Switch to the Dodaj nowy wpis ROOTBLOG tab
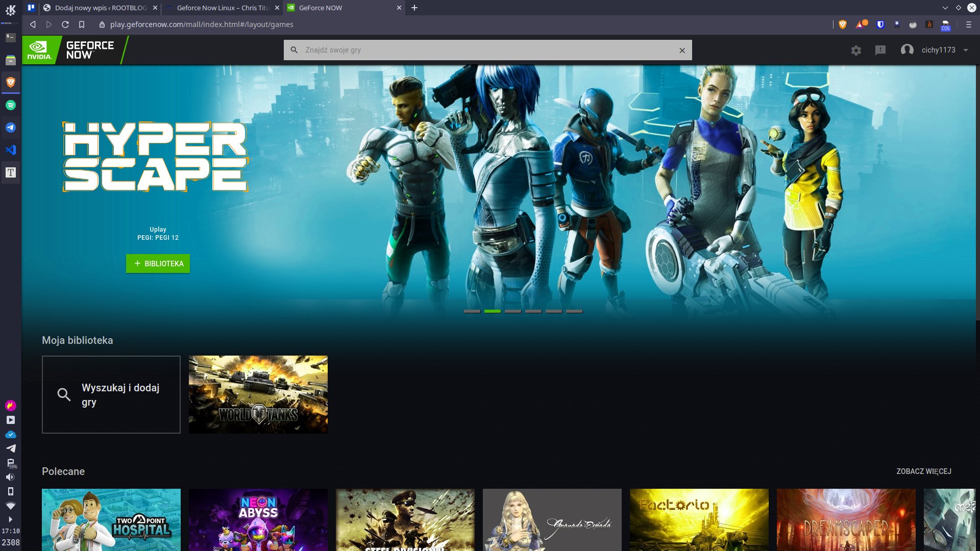 point(101,8)
